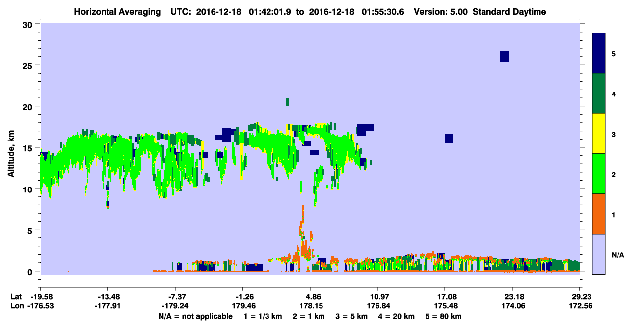Click the altitude tick label 30
This screenshot has width=644, height=330.
(28, 24)
